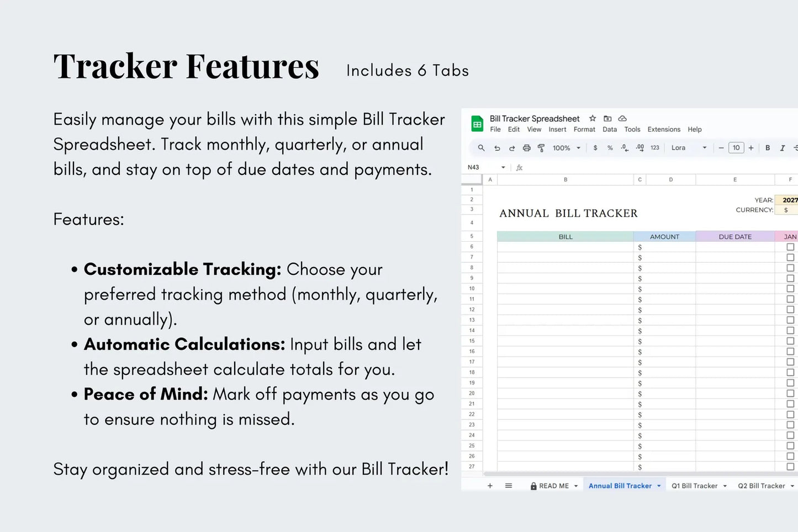Check the first JAN payment checkbox
798x532 pixels.
coord(790,247)
